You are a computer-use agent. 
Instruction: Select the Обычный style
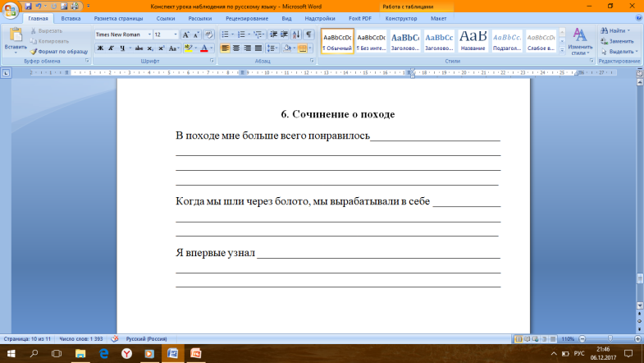coord(337,41)
